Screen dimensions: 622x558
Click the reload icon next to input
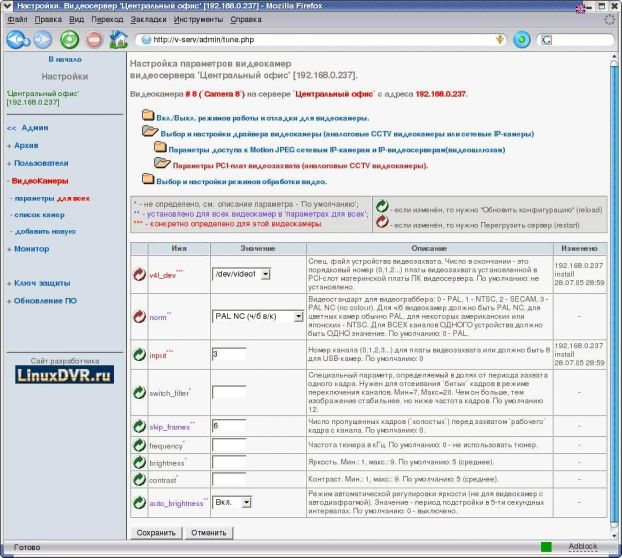139,354
